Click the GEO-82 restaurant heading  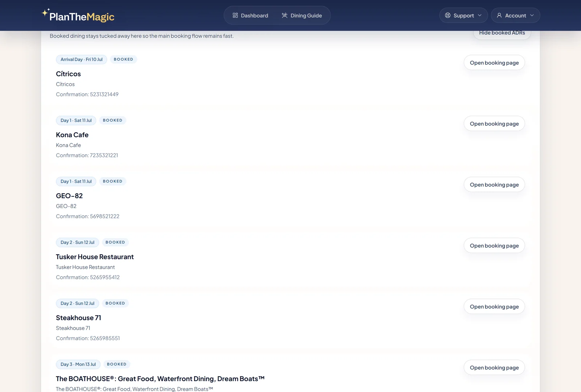pyautogui.click(x=69, y=196)
